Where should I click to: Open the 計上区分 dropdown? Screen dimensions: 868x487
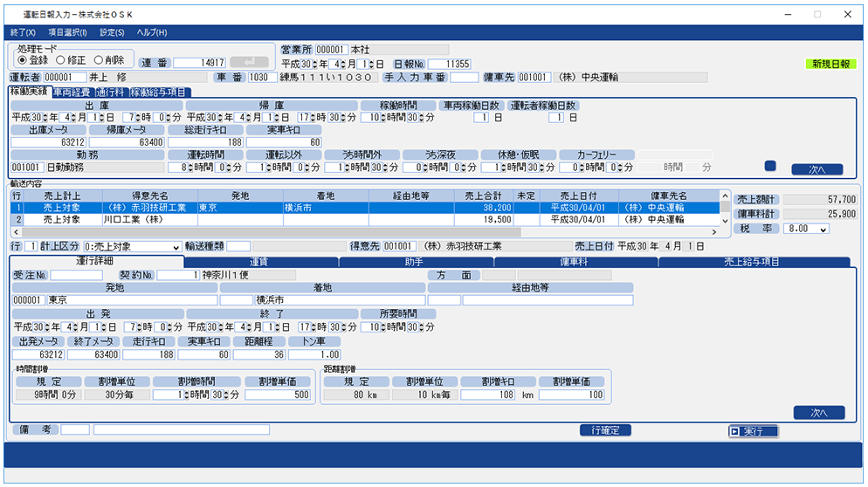tap(176, 247)
